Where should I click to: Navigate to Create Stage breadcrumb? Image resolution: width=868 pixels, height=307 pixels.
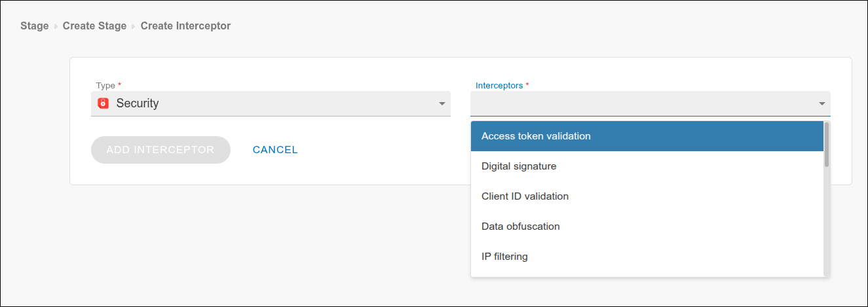(94, 26)
